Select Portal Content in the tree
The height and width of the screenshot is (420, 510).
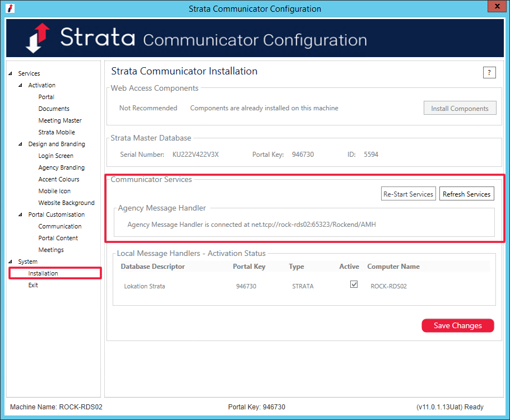(58, 238)
